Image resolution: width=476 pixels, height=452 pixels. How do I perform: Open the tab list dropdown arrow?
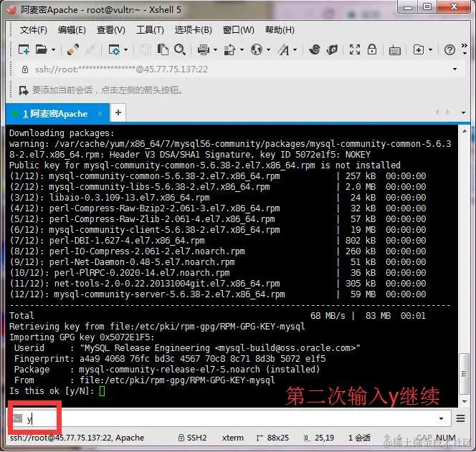point(463,112)
